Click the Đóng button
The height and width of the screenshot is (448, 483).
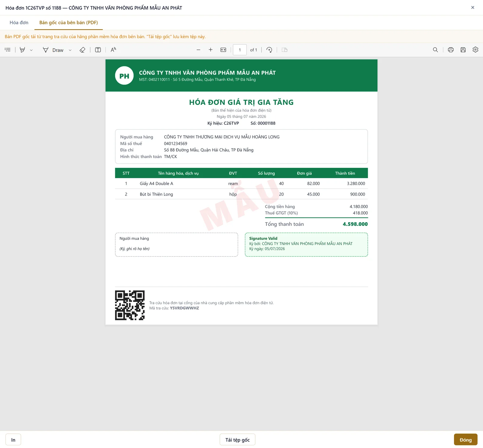(465, 440)
